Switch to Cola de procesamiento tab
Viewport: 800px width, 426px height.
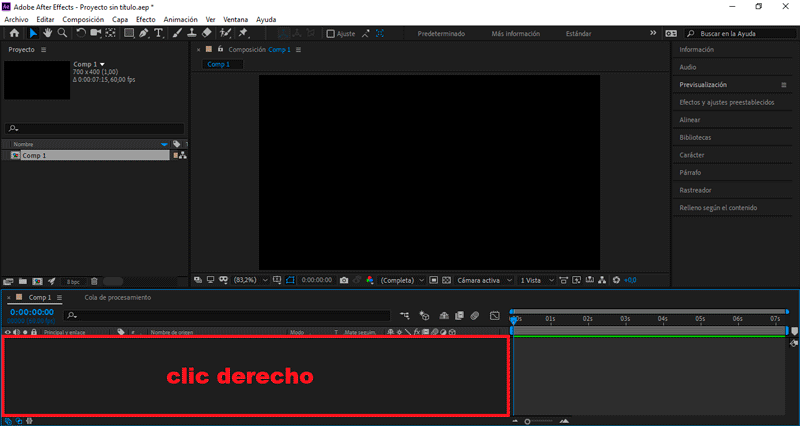click(x=118, y=297)
